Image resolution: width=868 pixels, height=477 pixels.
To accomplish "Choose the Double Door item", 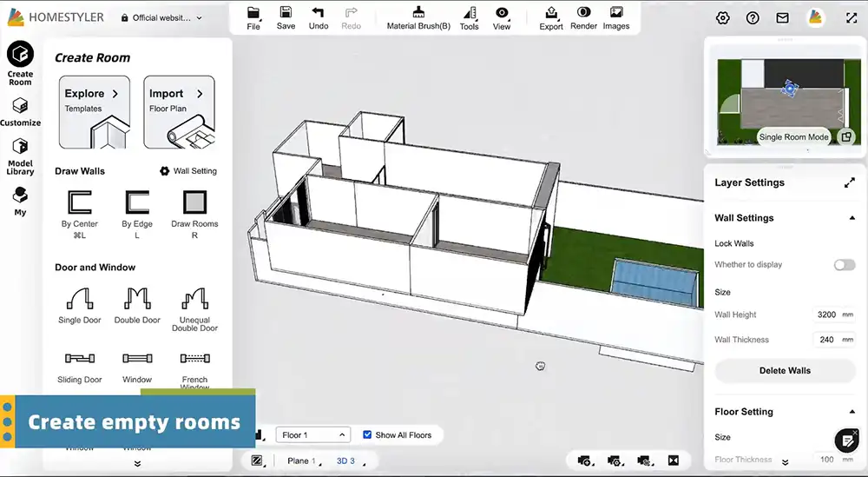I will (137, 305).
